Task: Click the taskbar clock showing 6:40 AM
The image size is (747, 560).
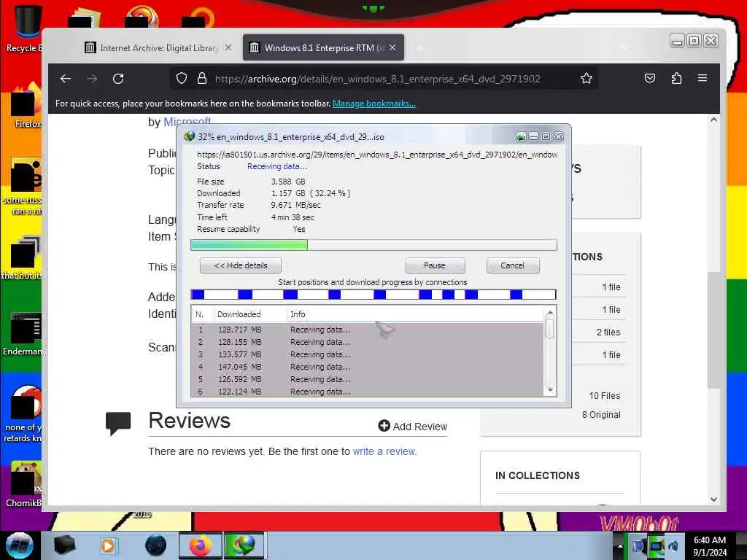Action: pos(710,546)
